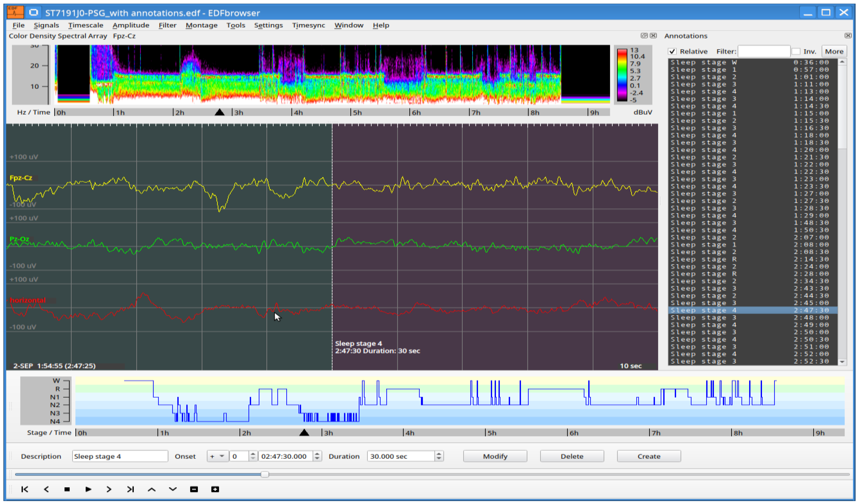Click the file position slider handle
859x504 pixels.
click(x=264, y=474)
